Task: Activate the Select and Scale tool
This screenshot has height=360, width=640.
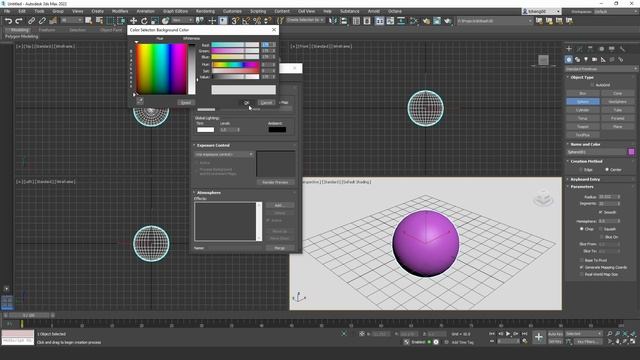Action: point(155,20)
